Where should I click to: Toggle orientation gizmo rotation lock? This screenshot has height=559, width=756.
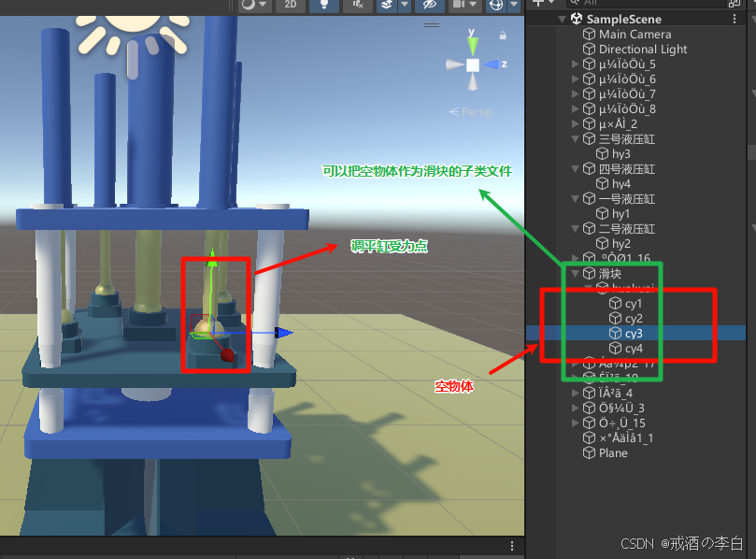(503, 36)
